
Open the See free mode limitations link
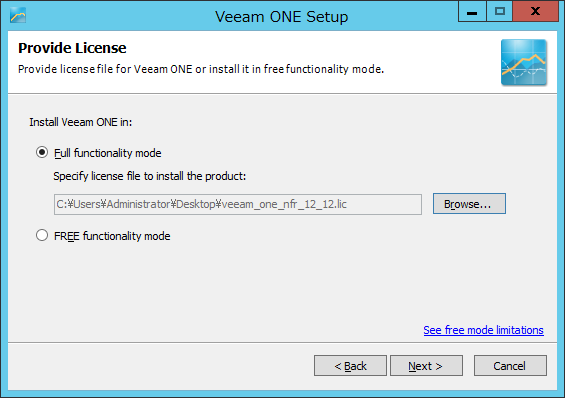point(483,330)
